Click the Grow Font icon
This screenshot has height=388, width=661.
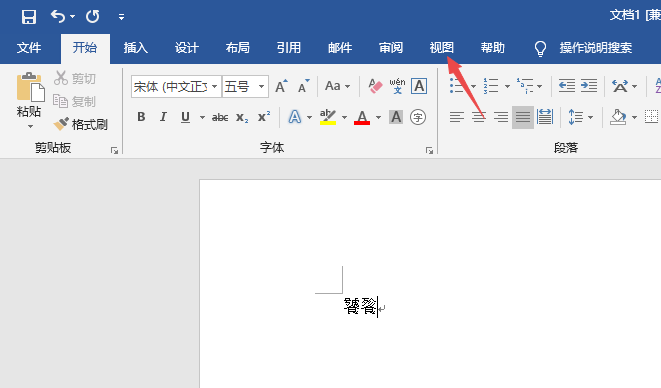[x=281, y=86]
